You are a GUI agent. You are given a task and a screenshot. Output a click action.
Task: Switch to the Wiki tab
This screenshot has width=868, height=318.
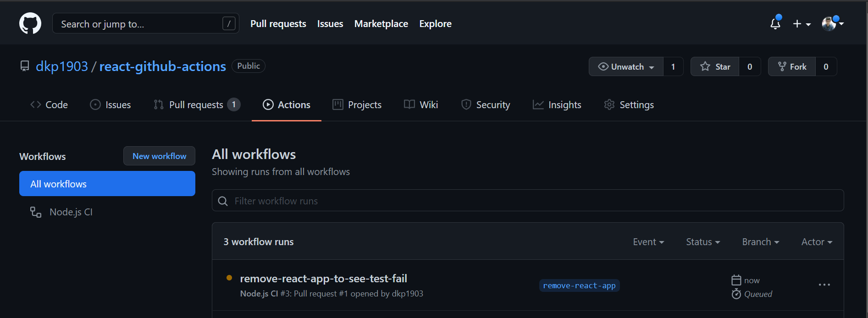click(x=421, y=105)
